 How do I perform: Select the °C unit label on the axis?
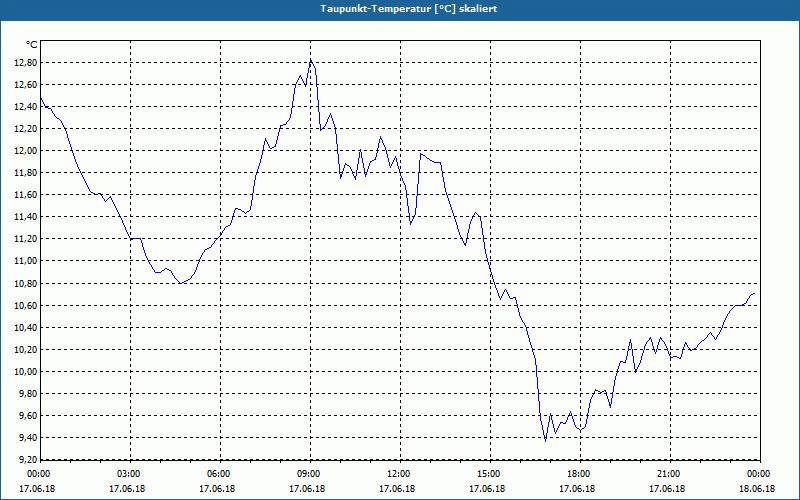pyautogui.click(x=32, y=45)
